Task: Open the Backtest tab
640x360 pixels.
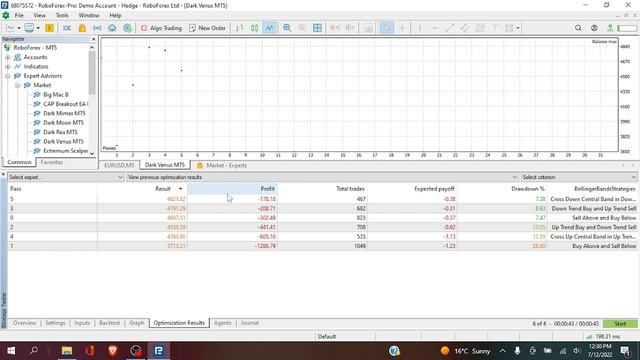Action: 109,323
